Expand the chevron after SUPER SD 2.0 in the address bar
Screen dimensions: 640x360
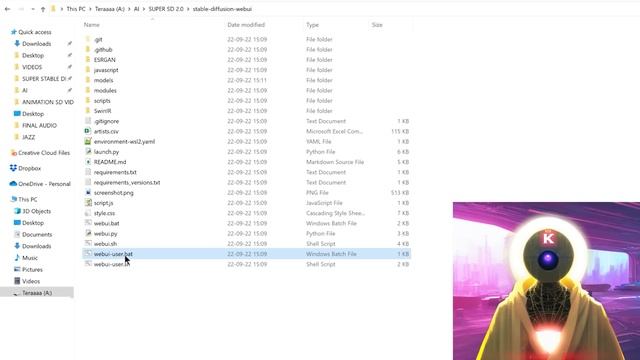tap(188, 9)
